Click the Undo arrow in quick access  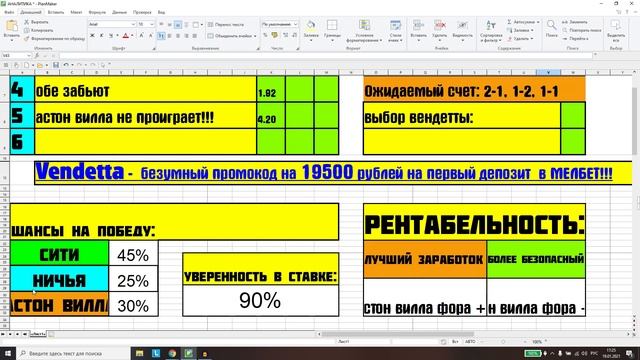click(x=65, y=65)
